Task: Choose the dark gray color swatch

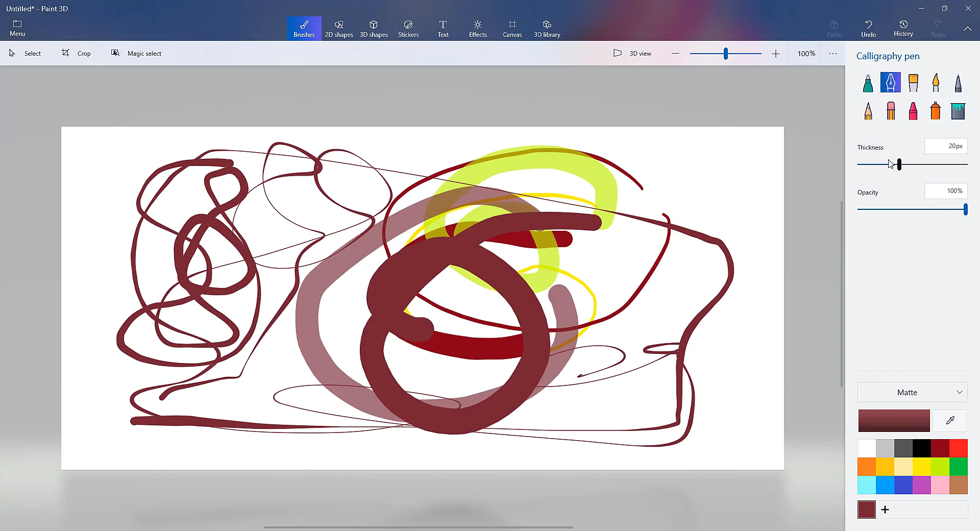Action: [x=903, y=448]
